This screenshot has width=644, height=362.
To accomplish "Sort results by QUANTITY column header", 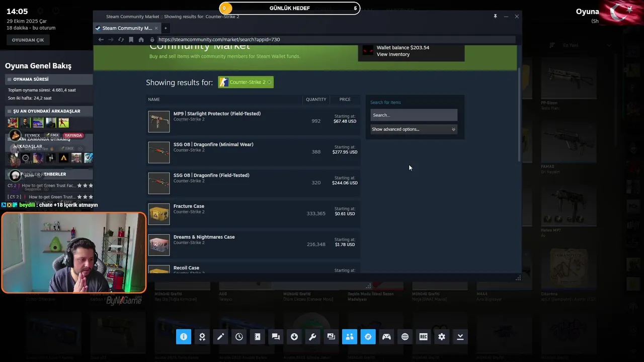I will 316,100.
